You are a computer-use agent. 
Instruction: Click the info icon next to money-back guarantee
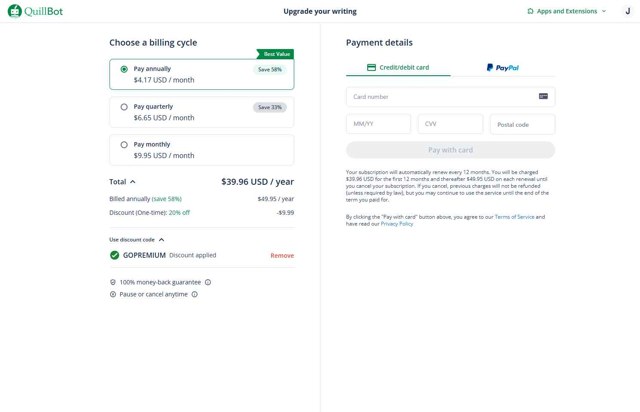coord(208,282)
